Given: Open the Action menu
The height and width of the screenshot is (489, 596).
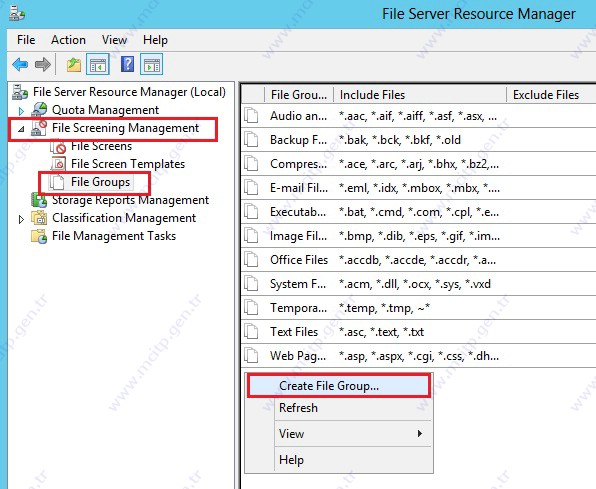Looking at the screenshot, I should tap(68, 40).
